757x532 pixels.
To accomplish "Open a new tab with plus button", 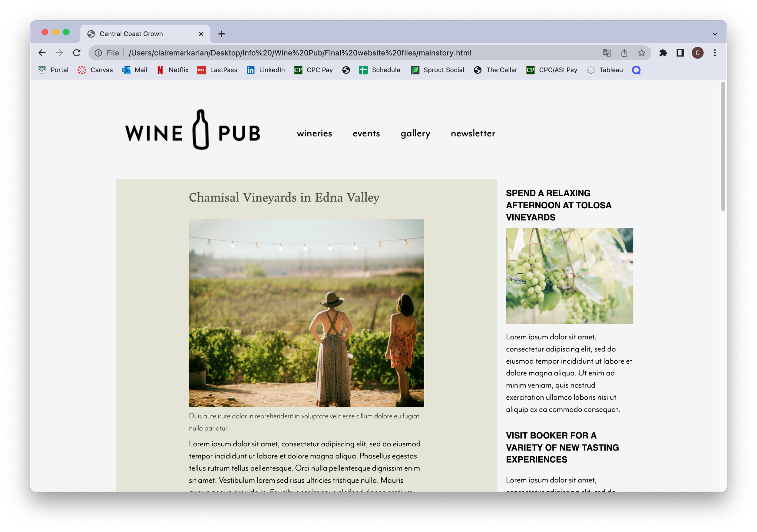I will (x=222, y=34).
